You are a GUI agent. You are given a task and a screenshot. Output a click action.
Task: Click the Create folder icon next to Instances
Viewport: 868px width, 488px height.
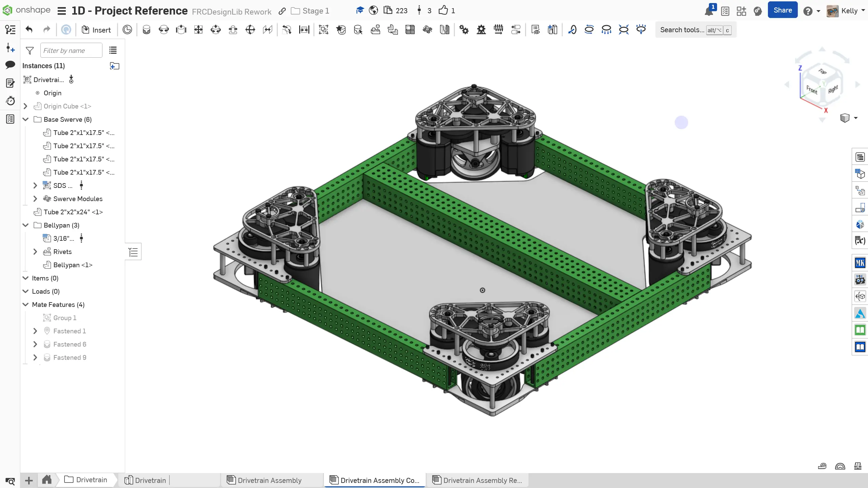[x=115, y=66]
